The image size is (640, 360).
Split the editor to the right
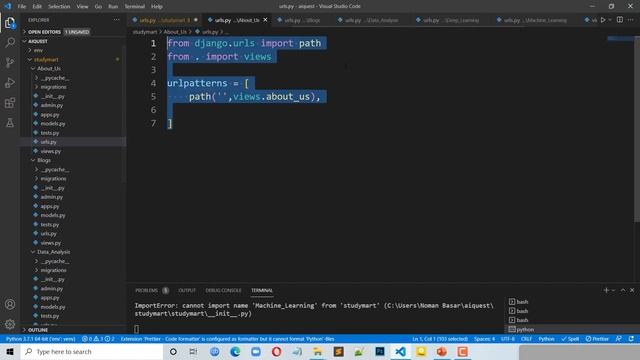pyautogui.click(x=620, y=20)
